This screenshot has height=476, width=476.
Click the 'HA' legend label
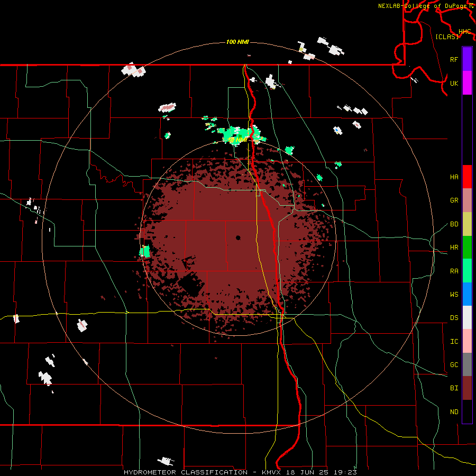[454, 177]
